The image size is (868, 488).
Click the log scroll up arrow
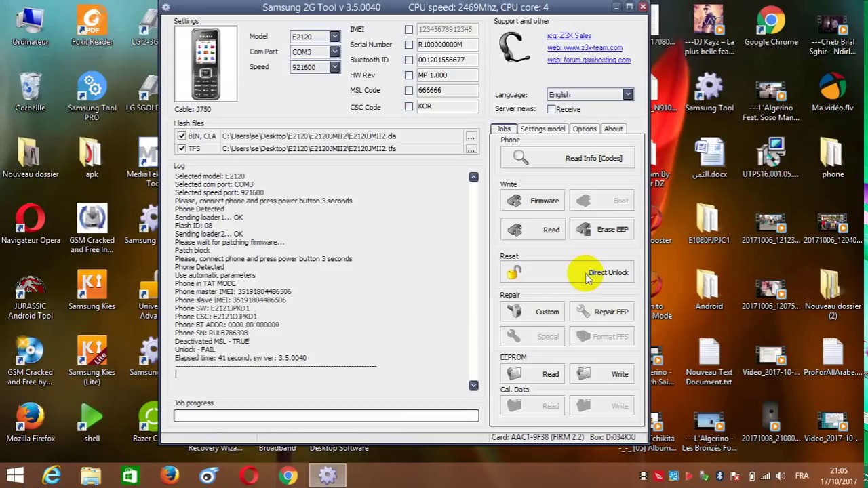tap(473, 177)
